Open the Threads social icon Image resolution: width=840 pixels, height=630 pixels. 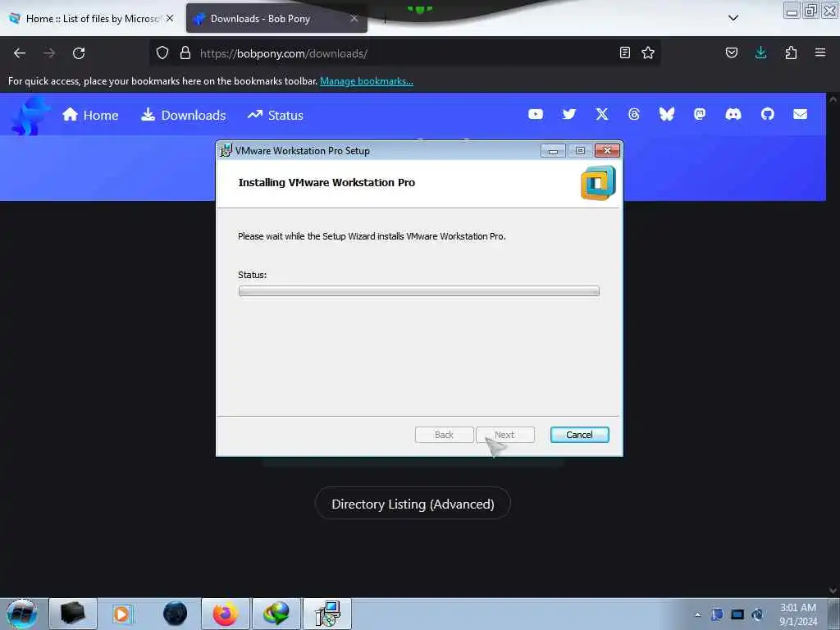coord(634,114)
